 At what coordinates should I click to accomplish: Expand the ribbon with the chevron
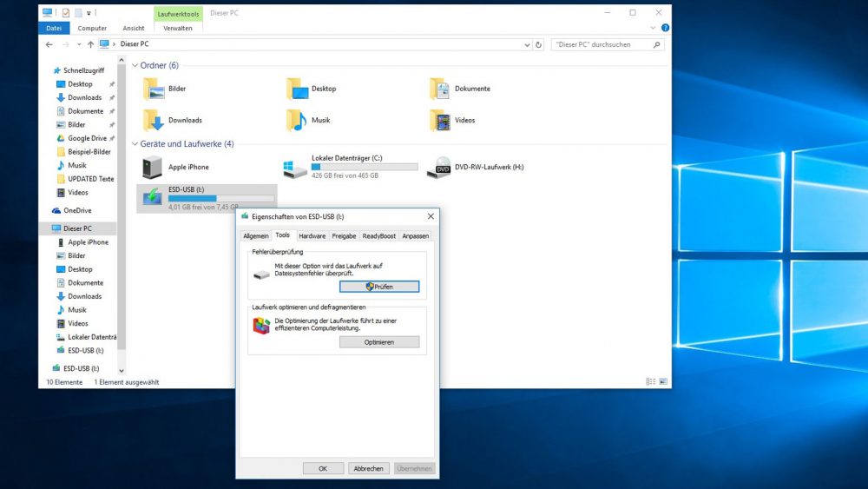point(653,28)
